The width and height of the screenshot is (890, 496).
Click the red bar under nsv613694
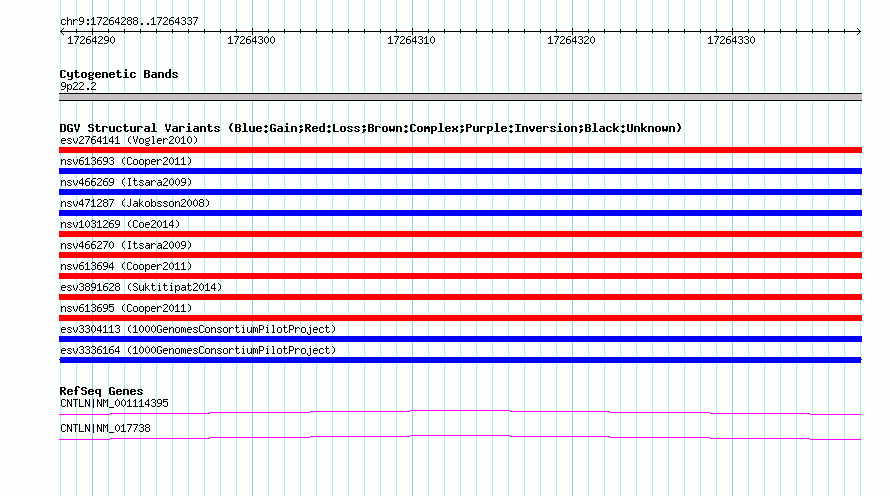pos(460,276)
